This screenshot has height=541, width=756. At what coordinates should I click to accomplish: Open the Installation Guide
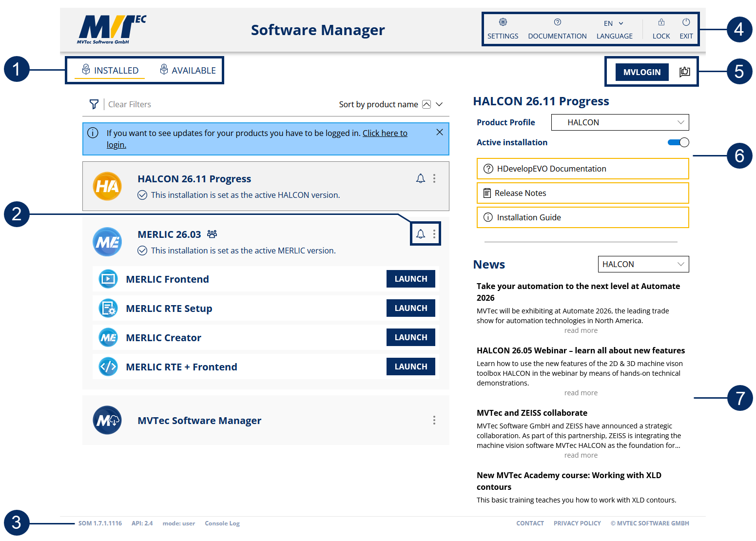click(x=582, y=217)
